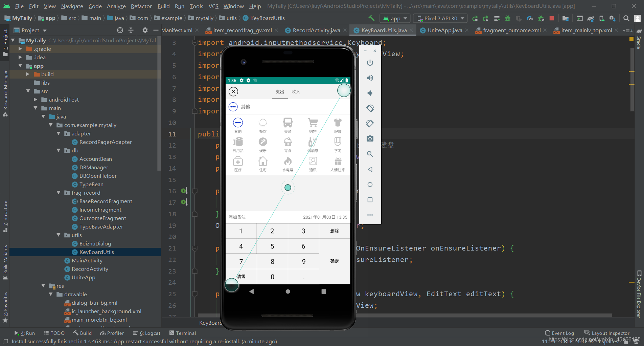Screen dimensions: 644x346
Task: Open the Event Log
Action: pyautogui.click(x=559, y=333)
